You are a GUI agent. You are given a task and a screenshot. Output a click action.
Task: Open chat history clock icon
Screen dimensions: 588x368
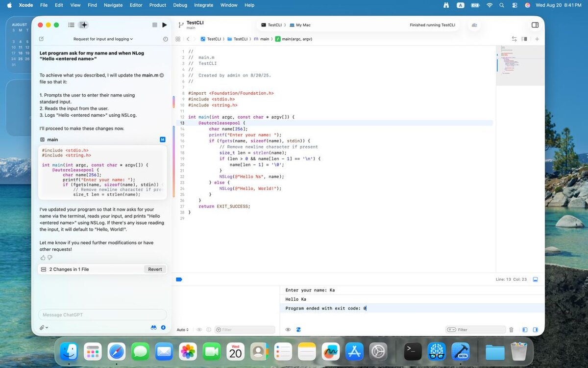pyautogui.click(x=165, y=39)
